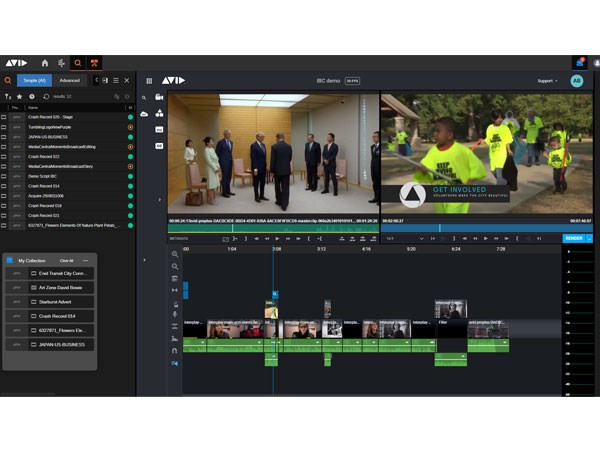Open the Support dropdown menu
Image resolution: width=600 pixels, height=450 pixels.
tap(548, 80)
